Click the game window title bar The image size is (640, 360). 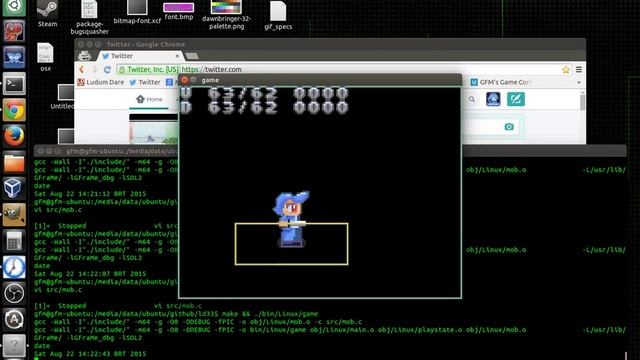320,80
